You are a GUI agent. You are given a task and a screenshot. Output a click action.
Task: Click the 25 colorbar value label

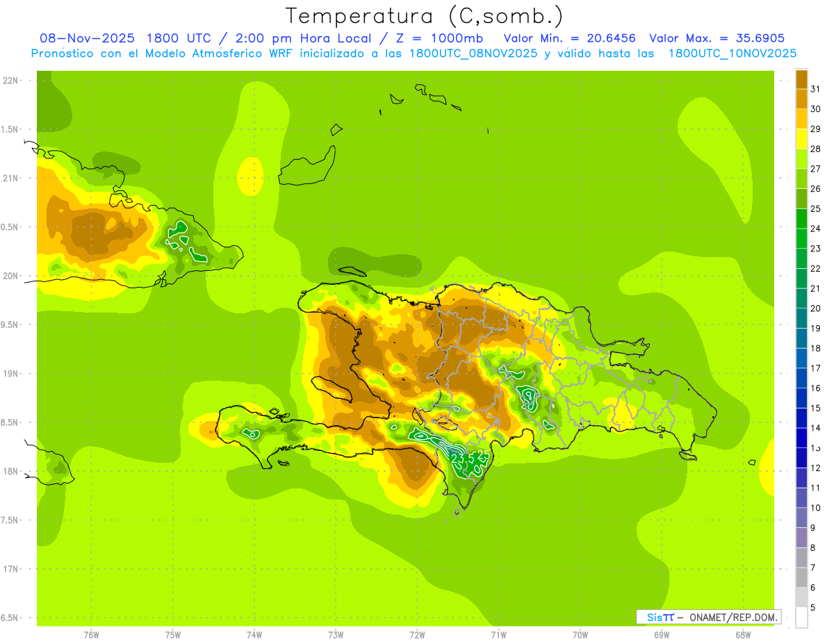point(816,209)
